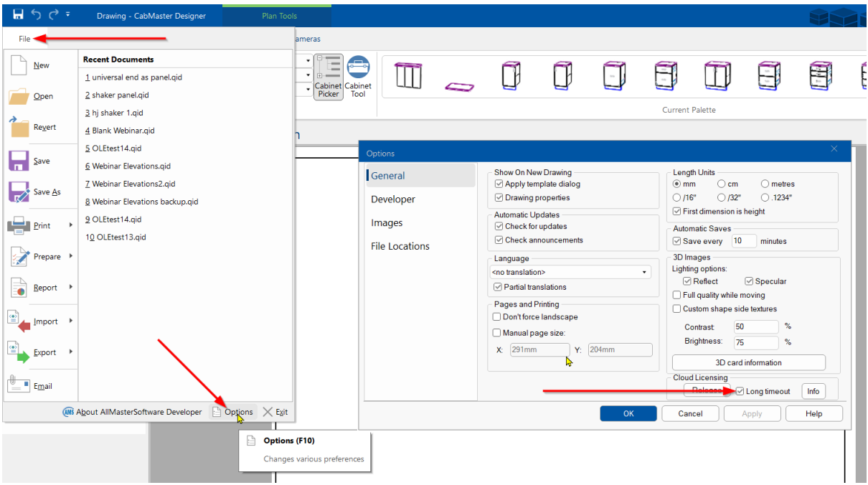Expand the Export submenu arrow
Image resolution: width=868 pixels, height=485 pixels.
coord(71,352)
